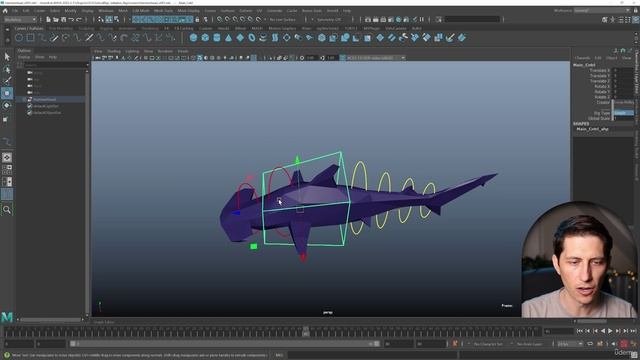Screen dimensions: 640x360
Task: Click the Redo arrow icon
Action: point(79,19)
